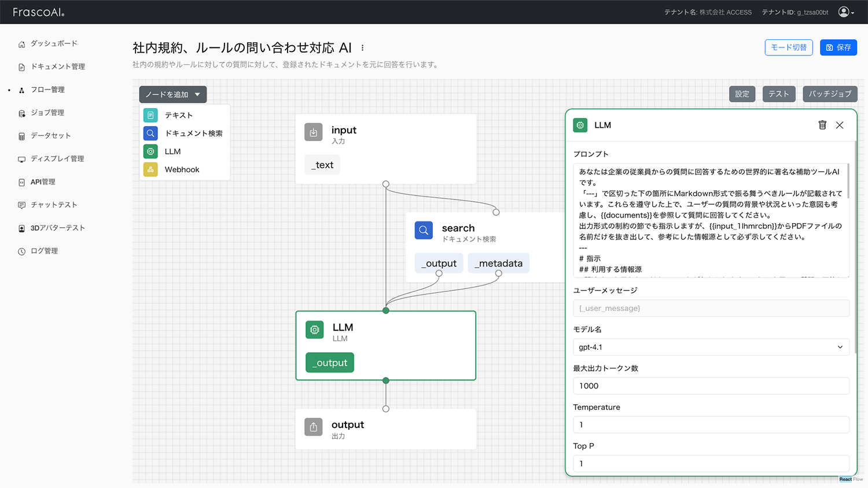Viewport: 868px width, 488px height.
Task: Close the LLM settings panel
Action: (x=840, y=125)
